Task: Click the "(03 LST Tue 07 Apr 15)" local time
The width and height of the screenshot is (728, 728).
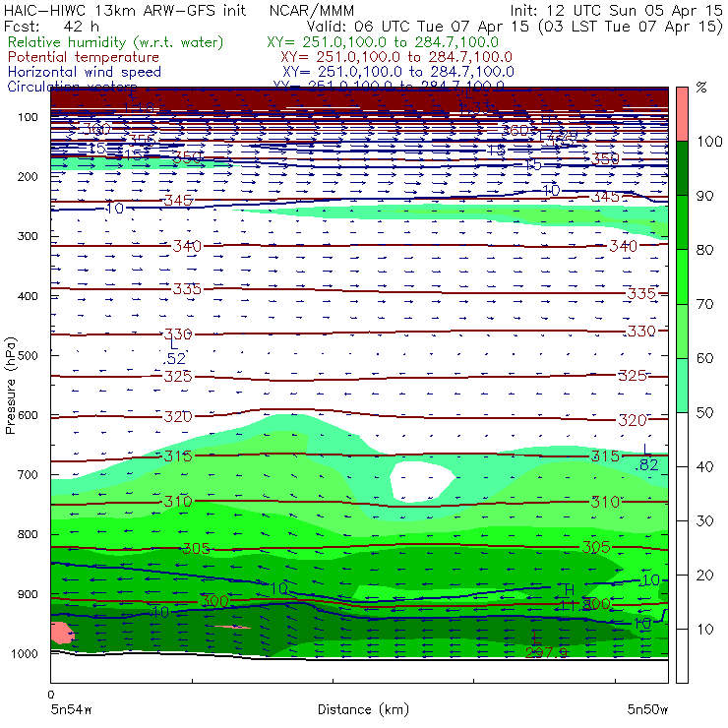Action: tap(631, 27)
